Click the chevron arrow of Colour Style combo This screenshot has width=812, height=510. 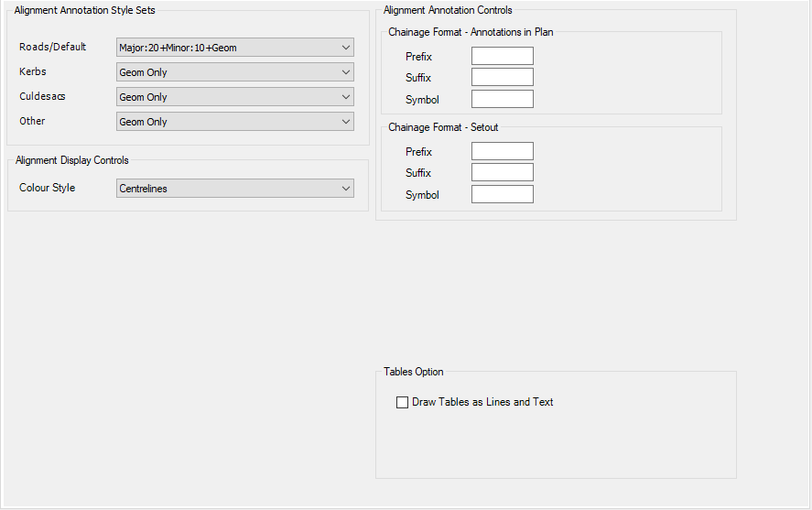tap(346, 188)
